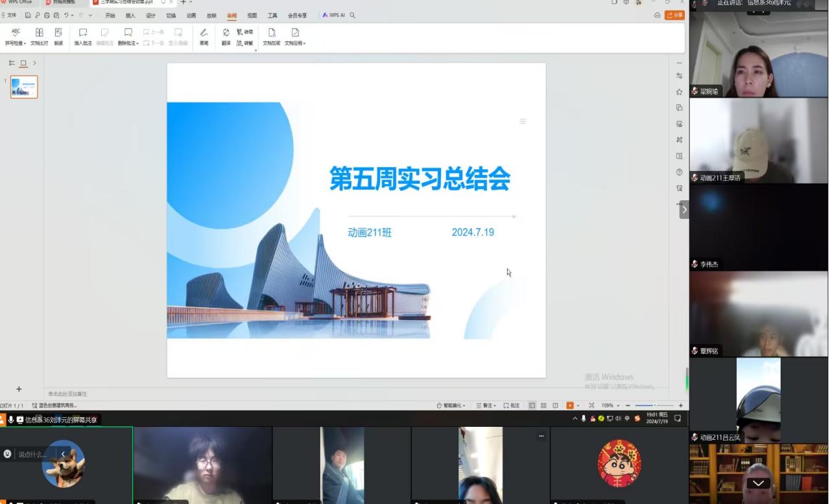This screenshot has width=830, height=504.
Task: Toggle the outline view in slide panel
Action: [x=12, y=63]
